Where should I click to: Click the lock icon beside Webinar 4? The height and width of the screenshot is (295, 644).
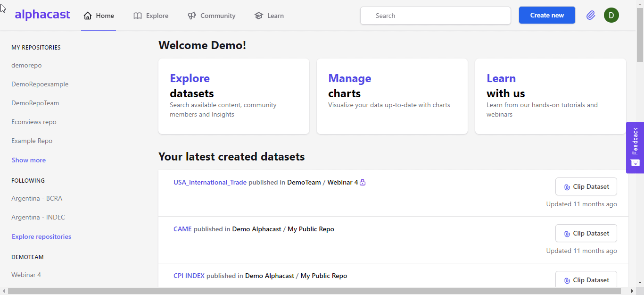[x=363, y=183]
